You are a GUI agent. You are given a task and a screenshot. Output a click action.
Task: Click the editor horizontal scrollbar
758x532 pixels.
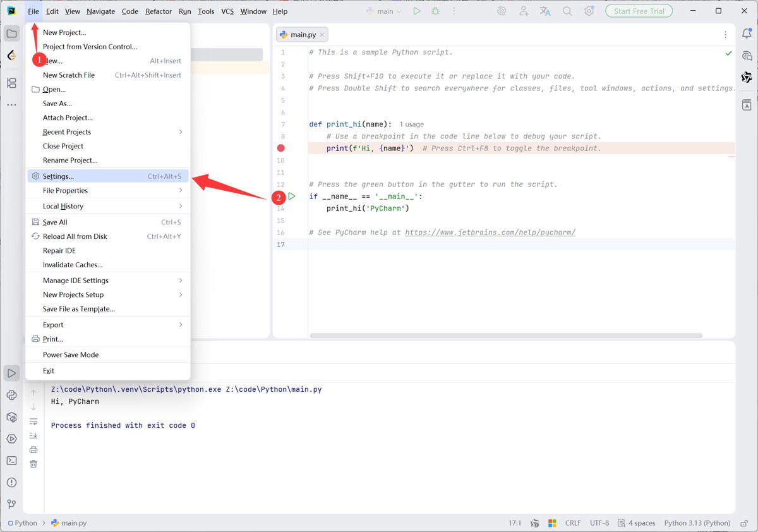pyautogui.click(x=505, y=336)
